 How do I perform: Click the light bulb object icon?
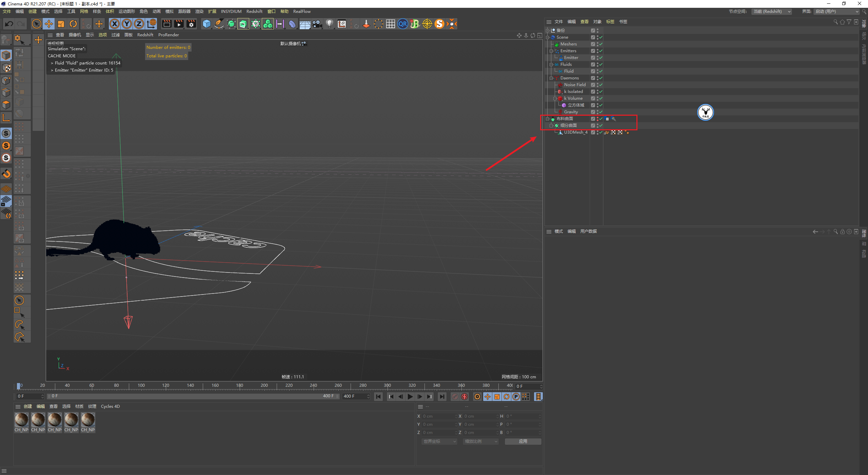329,24
